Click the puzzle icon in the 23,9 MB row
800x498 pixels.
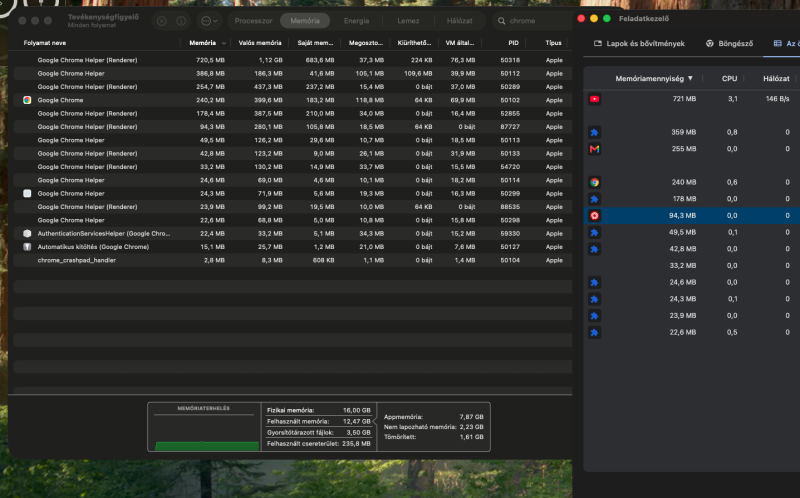(594, 316)
